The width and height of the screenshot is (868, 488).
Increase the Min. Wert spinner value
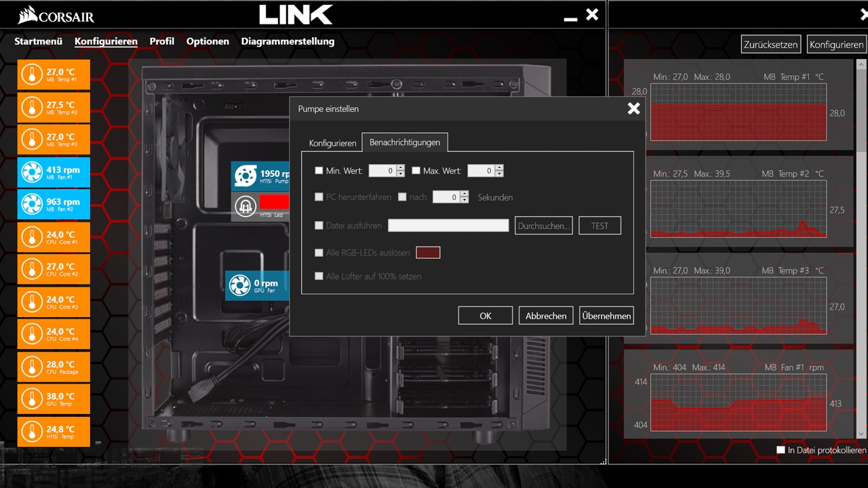click(x=400, y=168)
